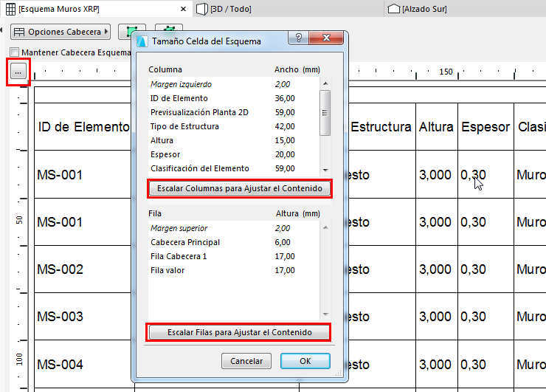Click the ellipsis cell size button
The width and height of the screenshot is (546, 392).
(18, 72)
